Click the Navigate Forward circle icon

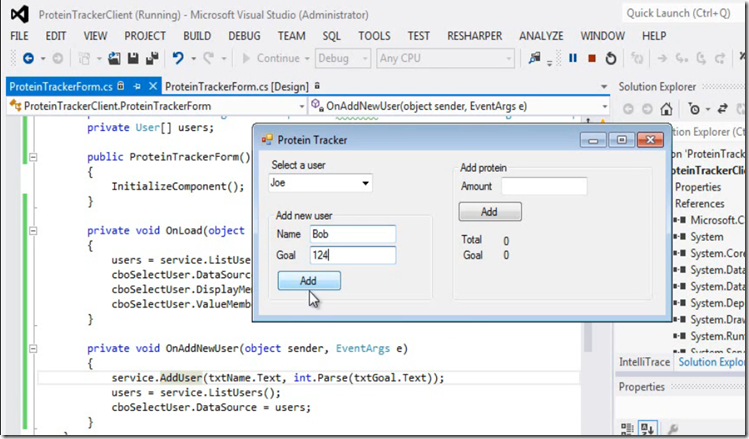(57, 58)
